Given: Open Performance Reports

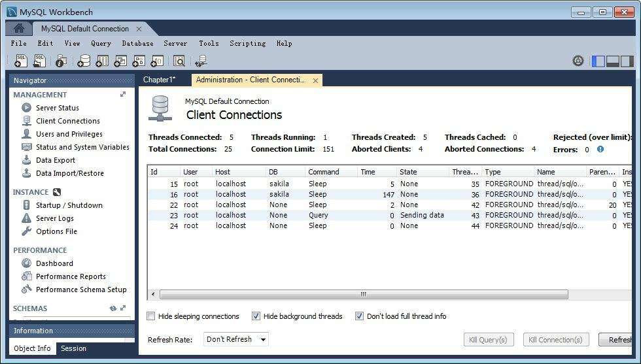Looking at the screenshot, I should tap(71, 276).
